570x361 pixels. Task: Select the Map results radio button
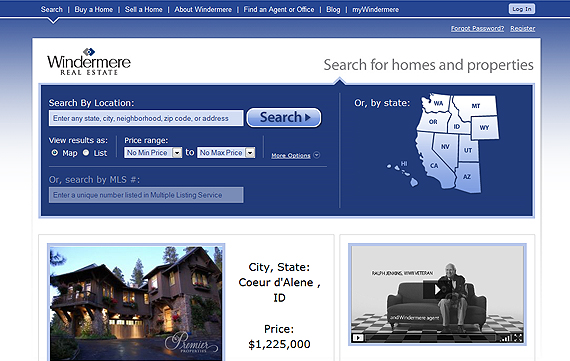tap(55, 153)
